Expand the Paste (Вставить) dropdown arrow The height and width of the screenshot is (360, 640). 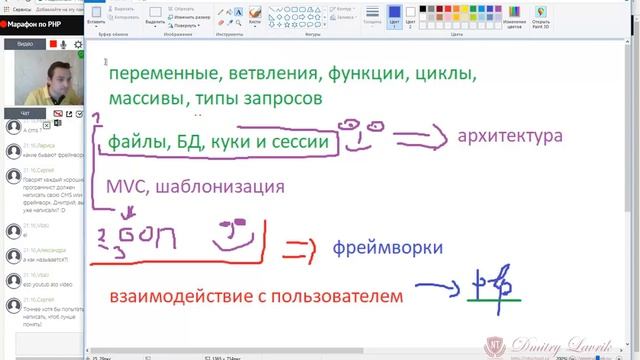96,27
